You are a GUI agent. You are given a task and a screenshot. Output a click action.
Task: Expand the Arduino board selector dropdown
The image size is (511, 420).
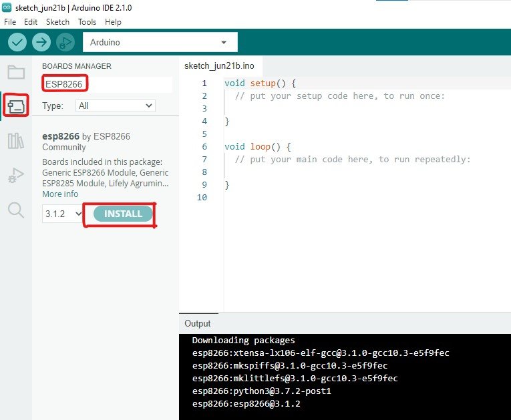tap(160, 43)
